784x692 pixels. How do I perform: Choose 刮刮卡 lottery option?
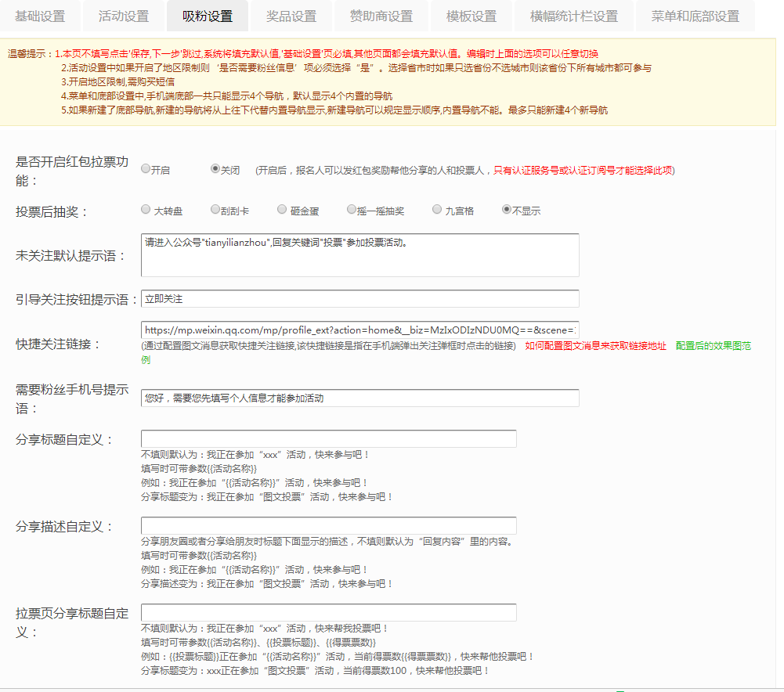tap(215, 210)
